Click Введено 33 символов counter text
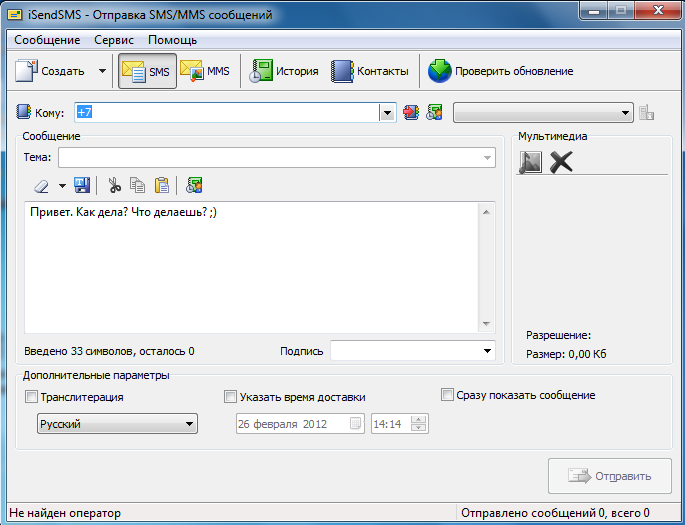This screenshot has height=525, width=685. (109, 351)
